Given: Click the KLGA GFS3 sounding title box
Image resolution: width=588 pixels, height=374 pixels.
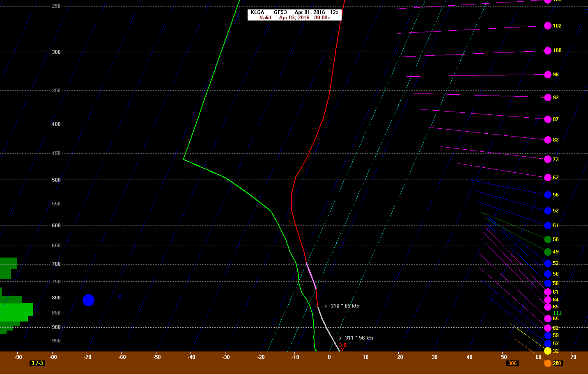Looking at the screenshot, I should pyautogui.click(x=294, y=12).
